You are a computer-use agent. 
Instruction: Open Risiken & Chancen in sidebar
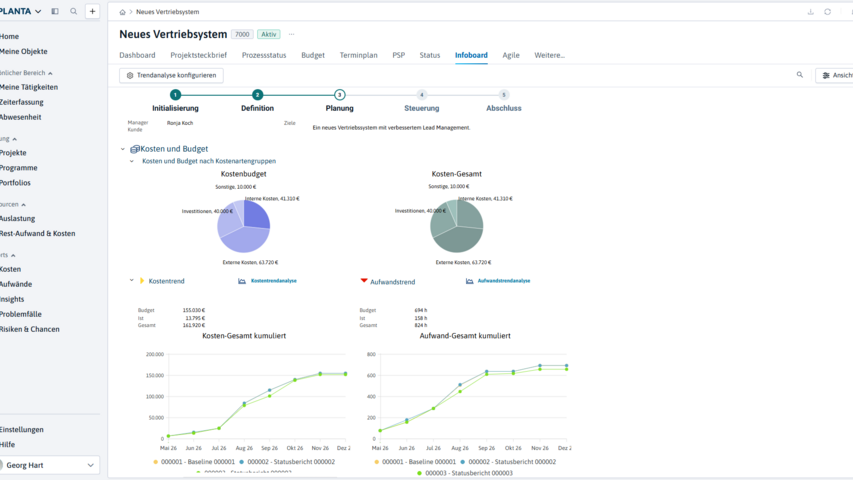(x=30, y=329)
